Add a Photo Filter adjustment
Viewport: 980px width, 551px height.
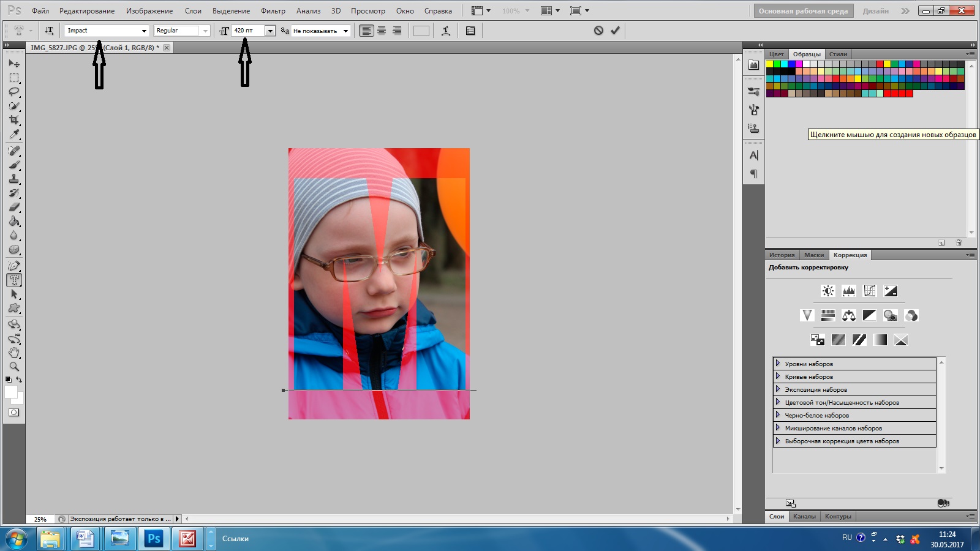pyautogui.click(x=891, y=315)
